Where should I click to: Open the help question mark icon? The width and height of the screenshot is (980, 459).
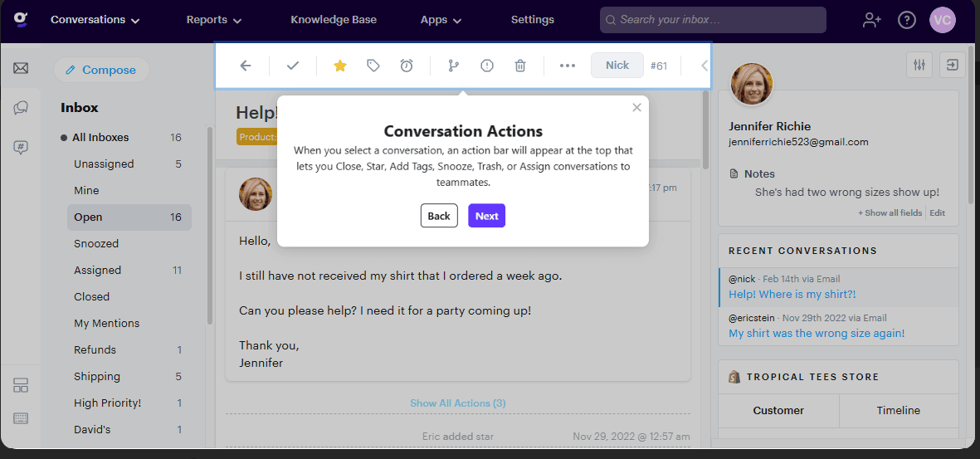[906, 20]
